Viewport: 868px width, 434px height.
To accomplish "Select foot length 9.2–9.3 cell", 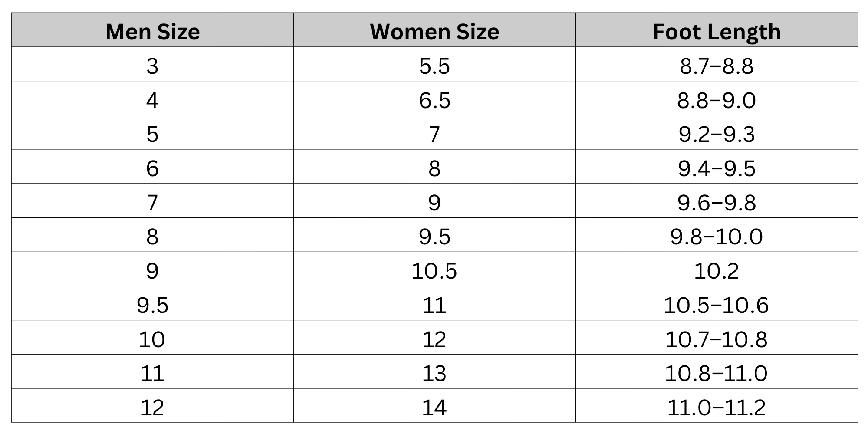I will [x=717, y=132].
